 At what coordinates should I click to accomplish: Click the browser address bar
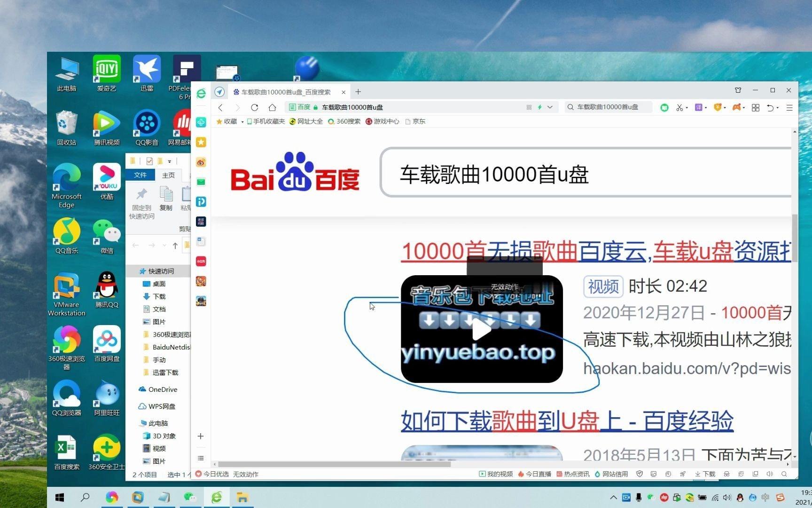421,107
